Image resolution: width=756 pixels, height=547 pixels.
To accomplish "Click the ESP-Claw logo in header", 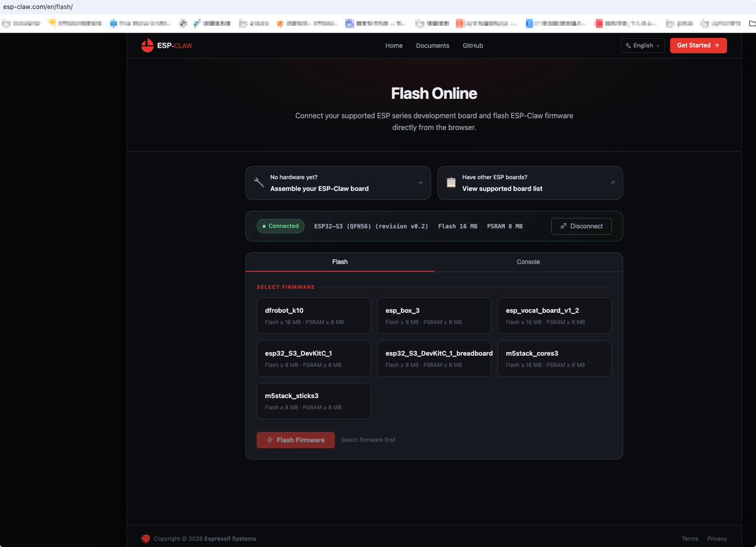I will [167, 45].
